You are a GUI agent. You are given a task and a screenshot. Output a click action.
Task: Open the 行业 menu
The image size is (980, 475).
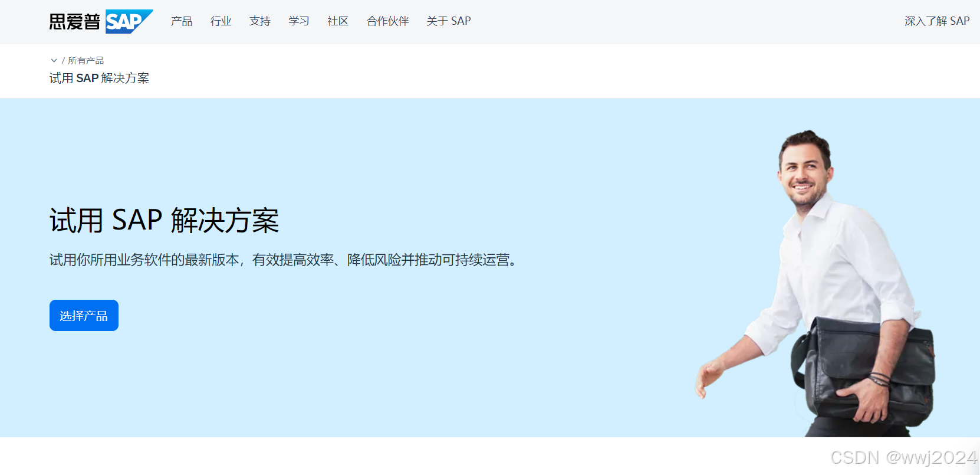click(x=221, y=21)
